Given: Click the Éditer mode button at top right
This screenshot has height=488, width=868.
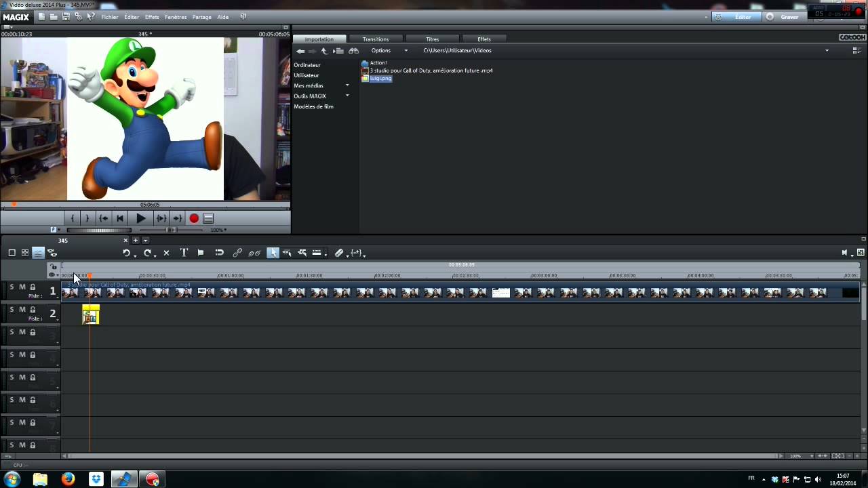Looking at the screenshot, I should click(736, 17).
